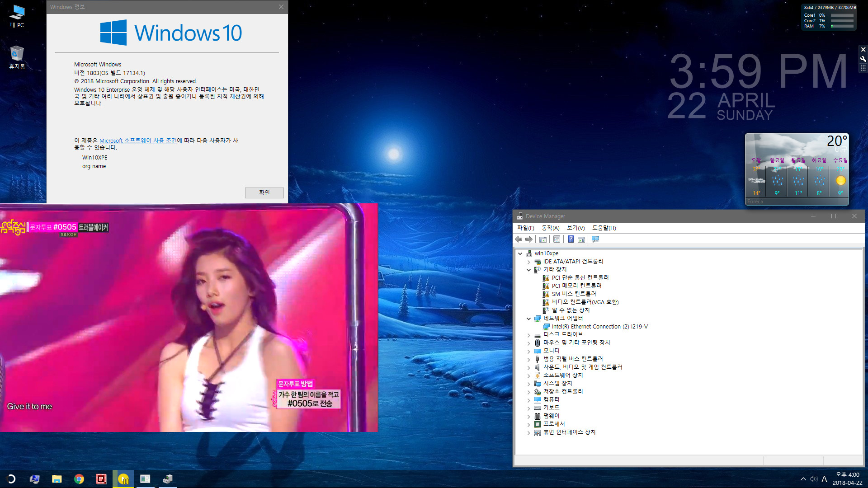Screen dimensions: 868x488
Task: Click the show/hide console tree toolbar icon
Action: (543, 239)
